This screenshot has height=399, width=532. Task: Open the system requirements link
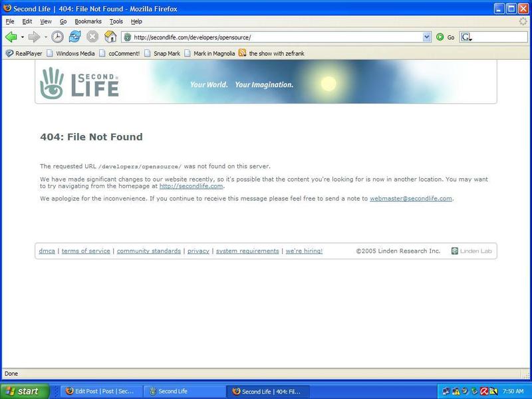pyautogui.click(x=247, y=251)
